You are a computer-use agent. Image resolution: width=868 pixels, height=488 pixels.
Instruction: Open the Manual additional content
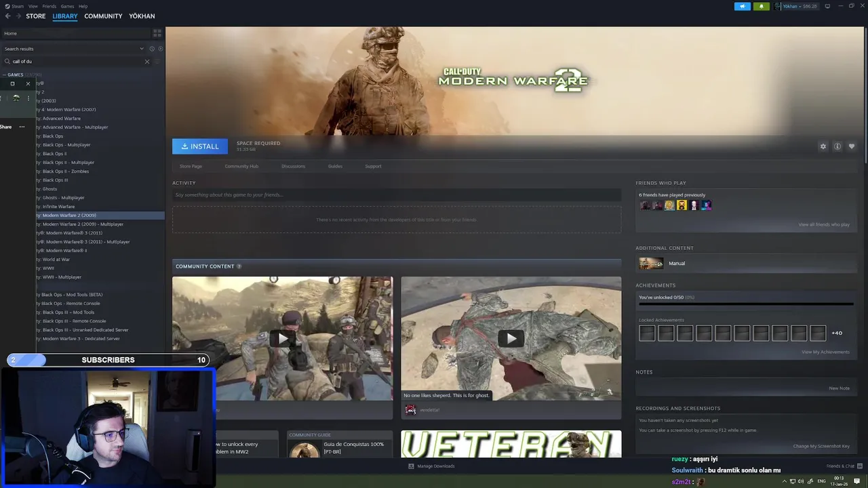(747, 263)
